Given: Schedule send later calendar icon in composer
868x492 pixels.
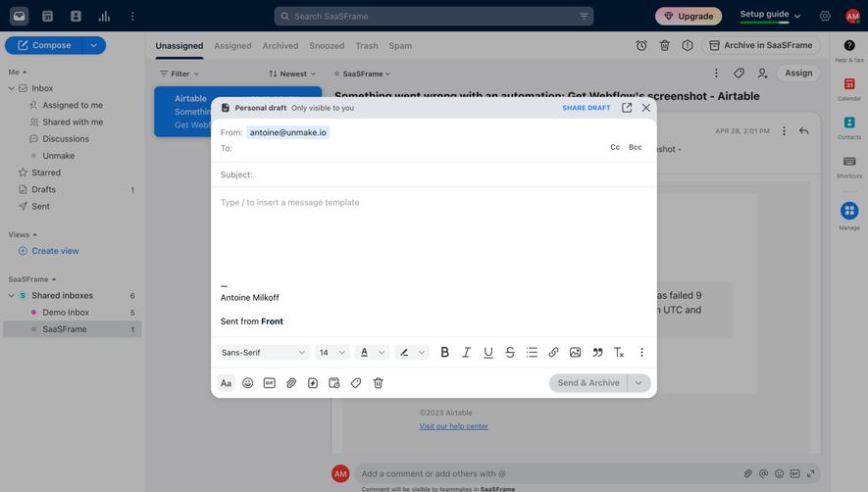Looking at the screenshot, I should (334, 383).
